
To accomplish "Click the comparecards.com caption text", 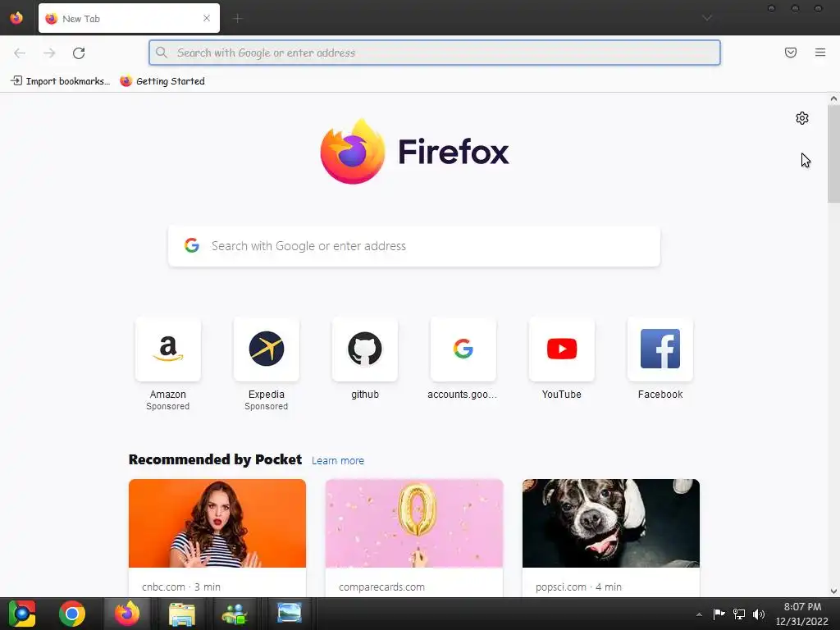I will [381, 587].
